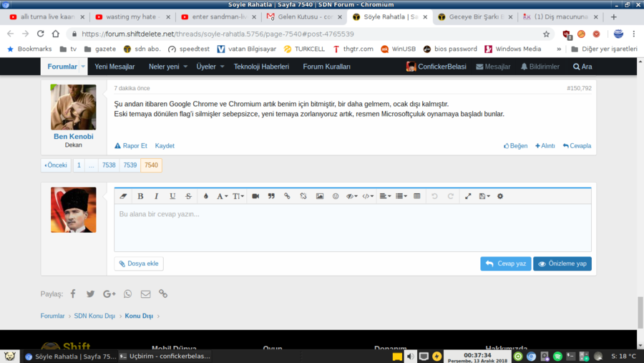This screenshot has width=644, height=363.
Task: Share thread on Twitter
Action: [90, 294]
